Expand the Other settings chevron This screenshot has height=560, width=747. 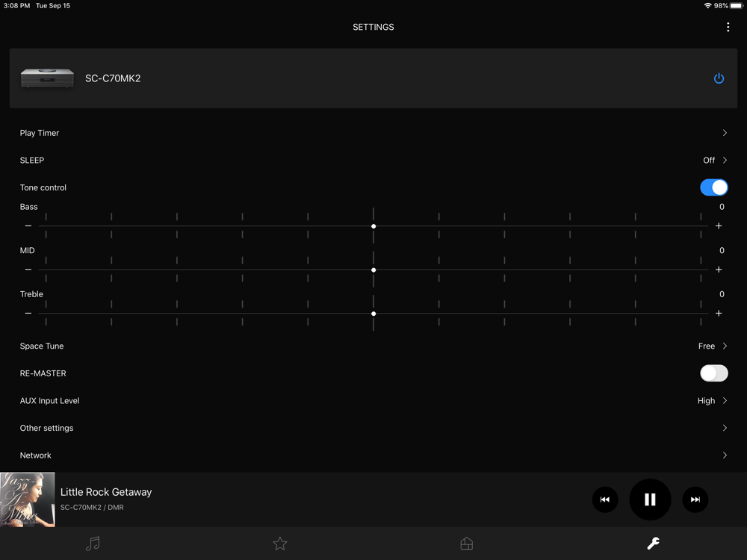pos(725,428)
